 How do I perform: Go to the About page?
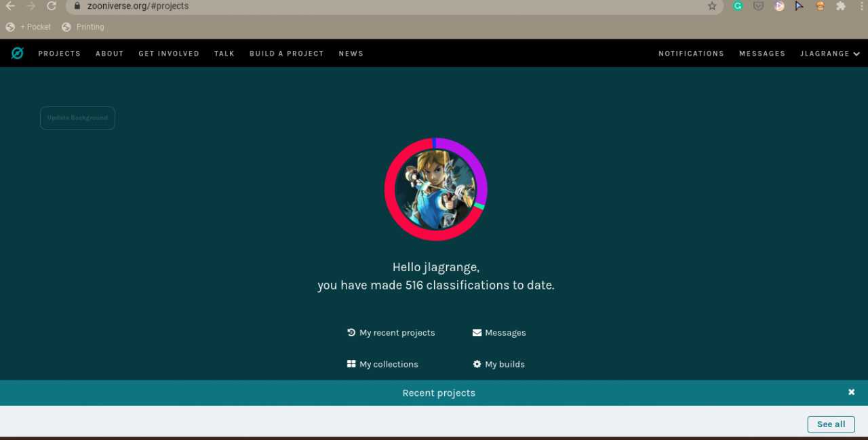coord(109,54)
